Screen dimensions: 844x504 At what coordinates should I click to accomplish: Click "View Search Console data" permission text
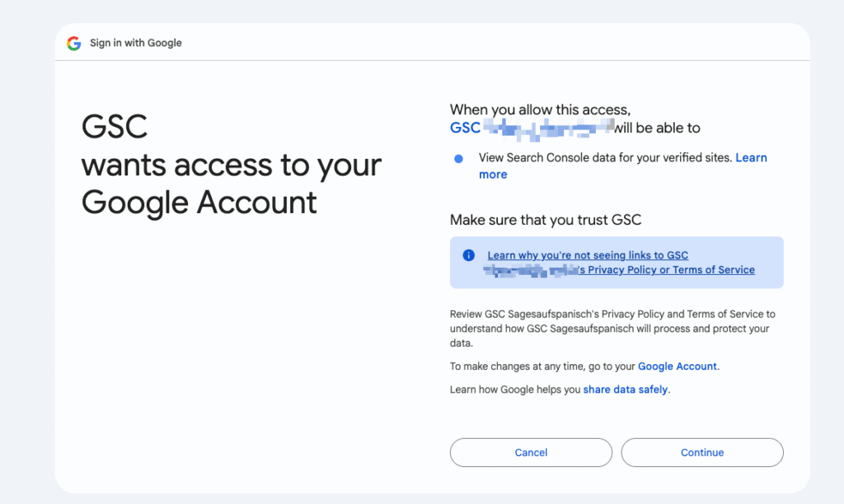tap(605, 157)
